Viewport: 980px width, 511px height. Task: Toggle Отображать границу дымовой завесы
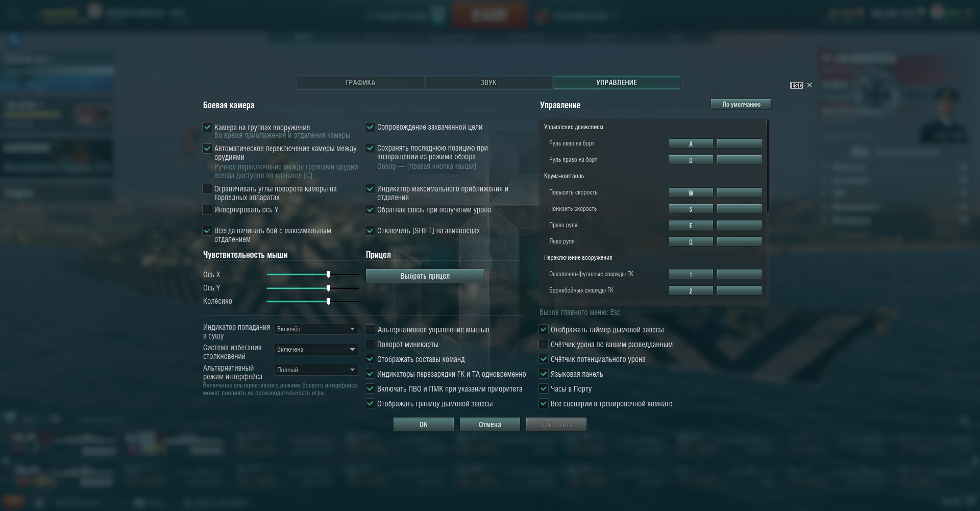[370, 404]
